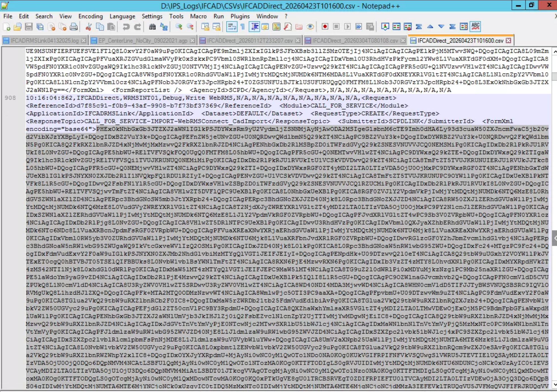Click the Save file toolbar icon

(x=29, y=27)
